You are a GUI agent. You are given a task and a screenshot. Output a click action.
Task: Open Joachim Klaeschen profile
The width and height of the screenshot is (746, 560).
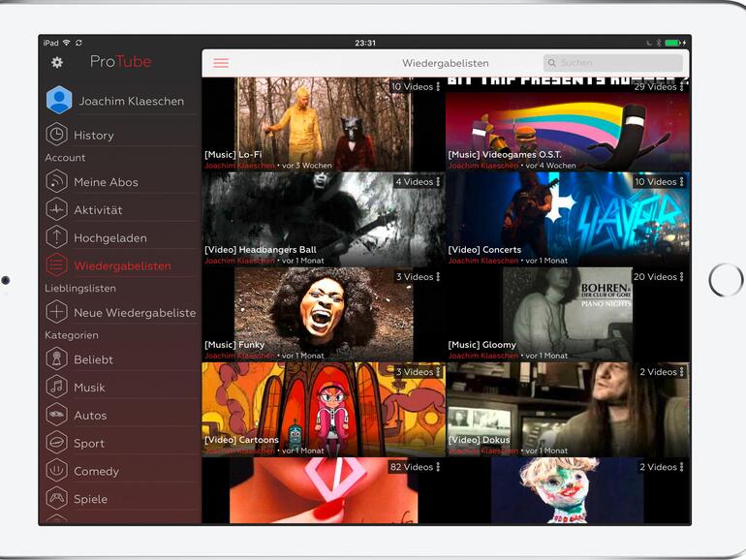click(131, 101)
